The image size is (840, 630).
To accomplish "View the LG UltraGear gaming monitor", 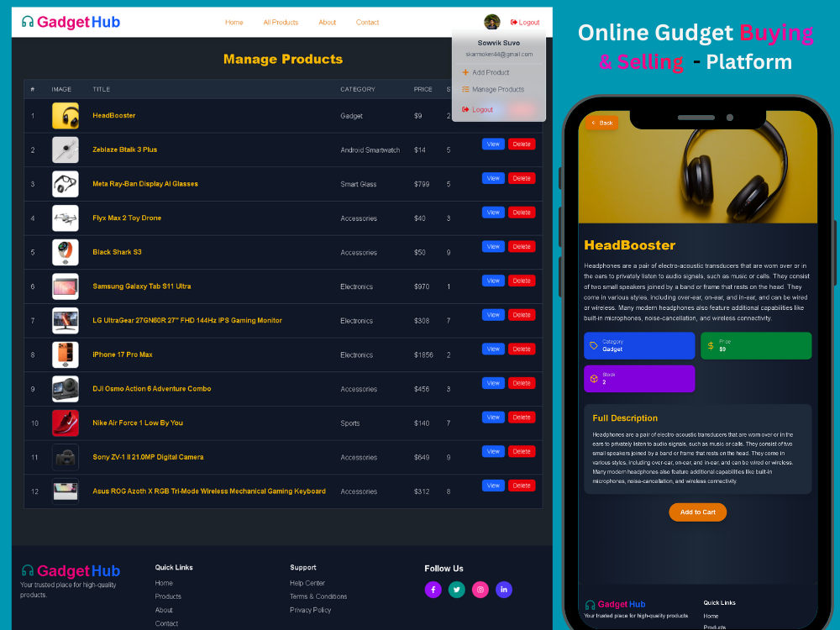I will 493,315.
